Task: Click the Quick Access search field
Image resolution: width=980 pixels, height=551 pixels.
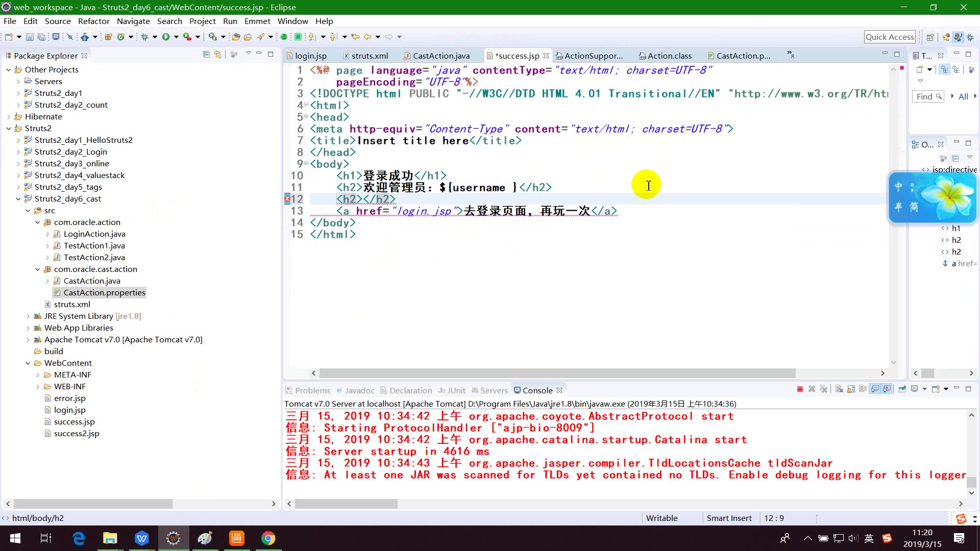Action: tap(889, 37)
